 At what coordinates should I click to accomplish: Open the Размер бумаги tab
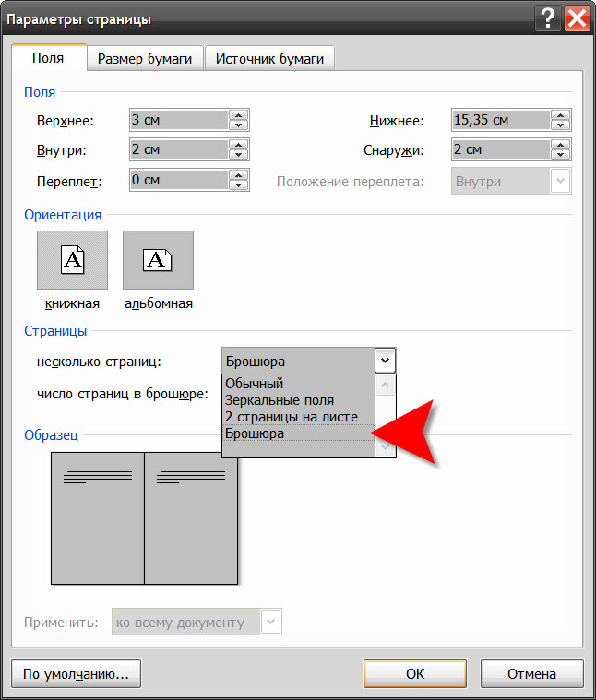[145, 58]
